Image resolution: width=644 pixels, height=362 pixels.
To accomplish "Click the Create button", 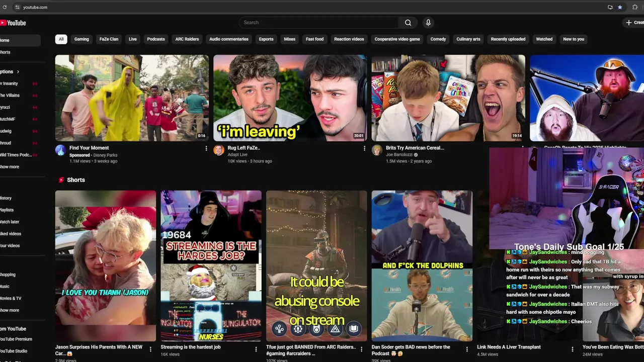I will (x=633, y=23).
